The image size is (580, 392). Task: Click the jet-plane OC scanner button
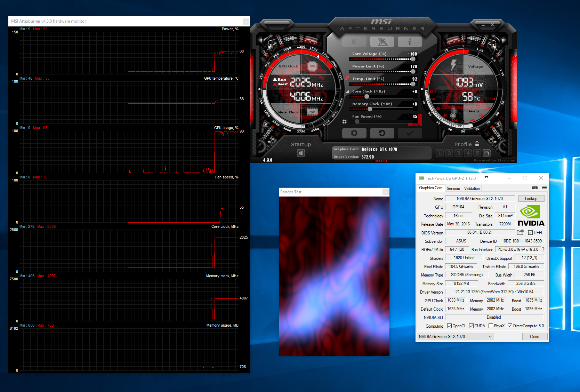pos(382,42)
